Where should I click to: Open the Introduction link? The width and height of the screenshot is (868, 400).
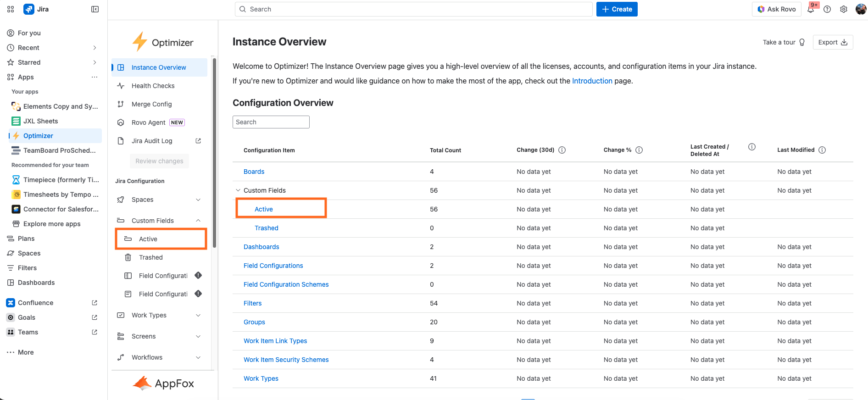pyautogui.click(x=592, y=81)
